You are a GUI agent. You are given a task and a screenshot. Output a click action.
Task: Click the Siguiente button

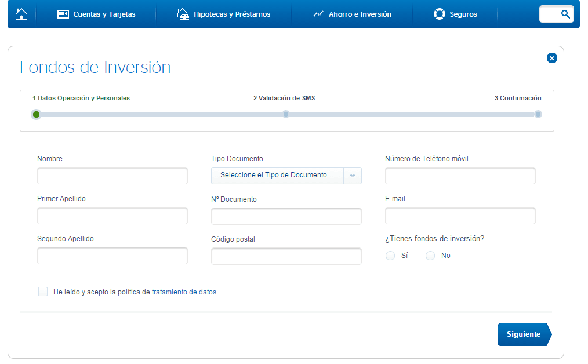tap(524, 334)
